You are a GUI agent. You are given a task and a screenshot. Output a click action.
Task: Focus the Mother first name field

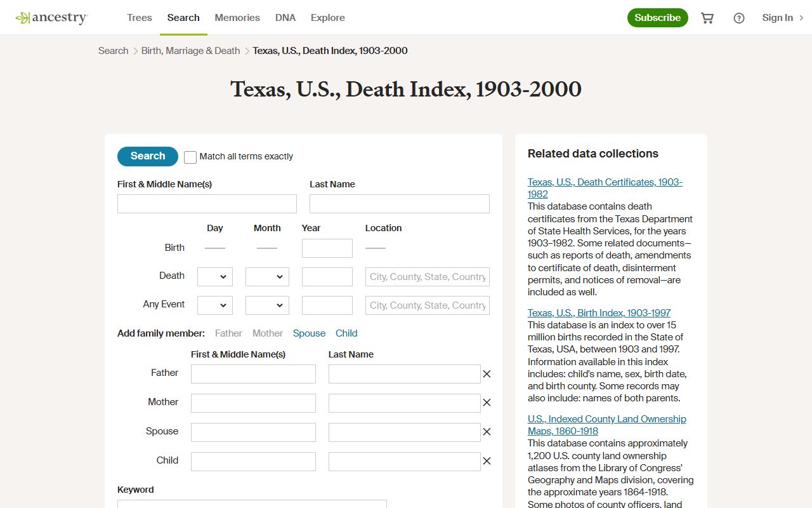[x=253, y=403]
